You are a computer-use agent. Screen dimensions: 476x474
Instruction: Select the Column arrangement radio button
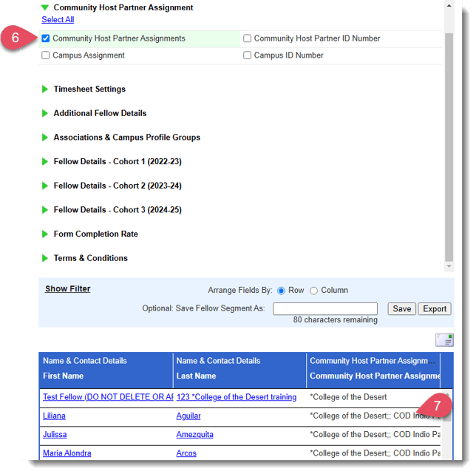pyautogui.click(x=313, y=291)
